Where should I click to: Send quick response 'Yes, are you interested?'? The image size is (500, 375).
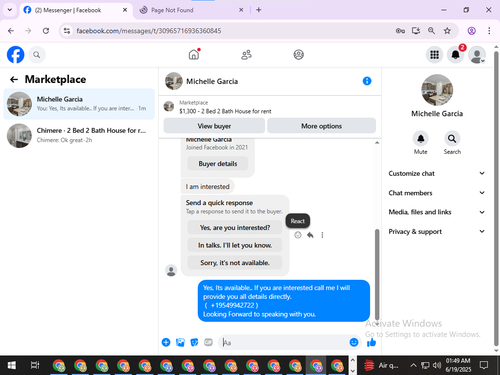[x=235, y=228]
